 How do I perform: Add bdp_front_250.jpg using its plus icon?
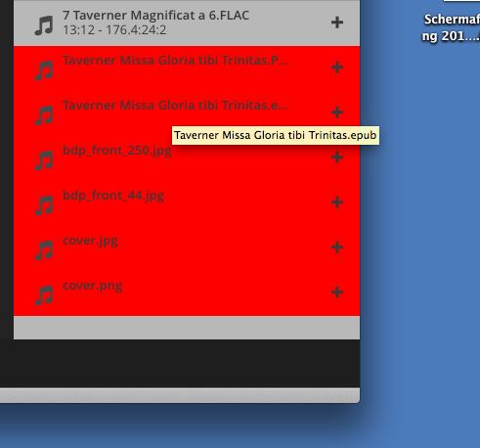coord(337,157)
